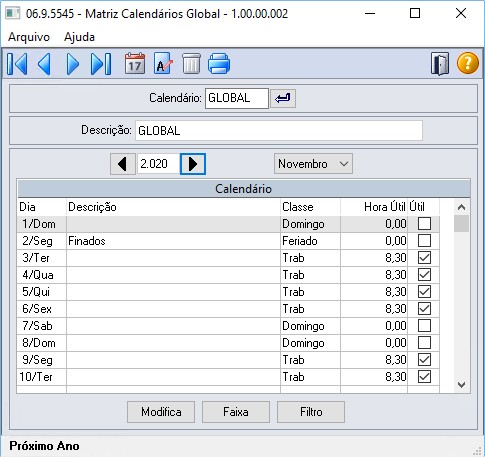
Task: Click Hora Útil value for 5/Qui
Action: tap(374, 292)
